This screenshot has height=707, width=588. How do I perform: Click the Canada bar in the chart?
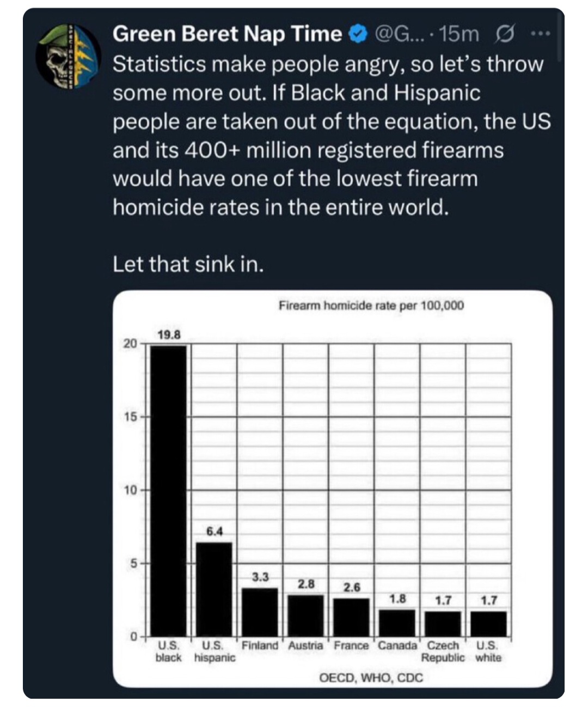[397, 623]
